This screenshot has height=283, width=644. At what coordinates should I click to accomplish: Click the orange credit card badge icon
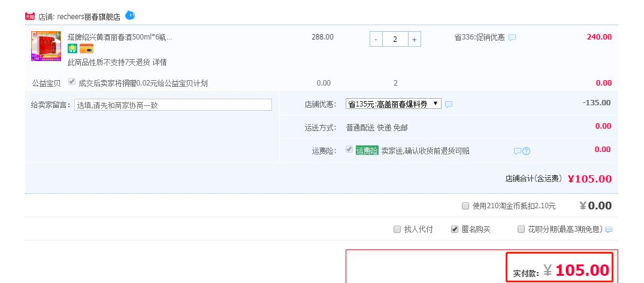click(87, 48)
